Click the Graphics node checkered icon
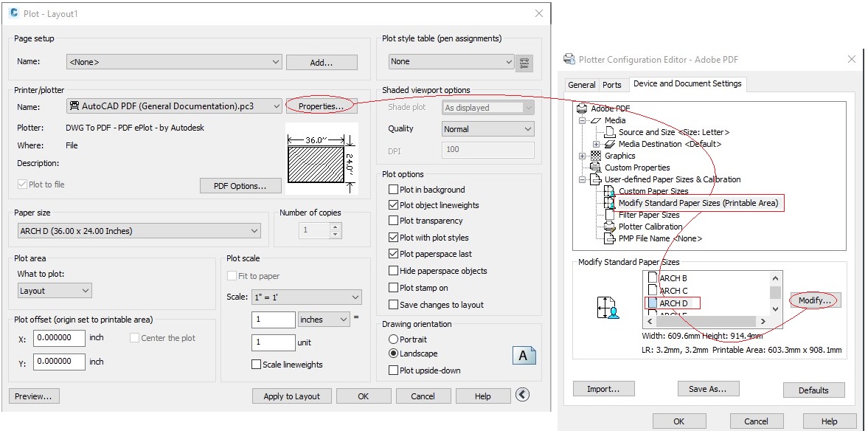Image resolution: width=868 pixels, height=431 pixels. pos(595,156)
